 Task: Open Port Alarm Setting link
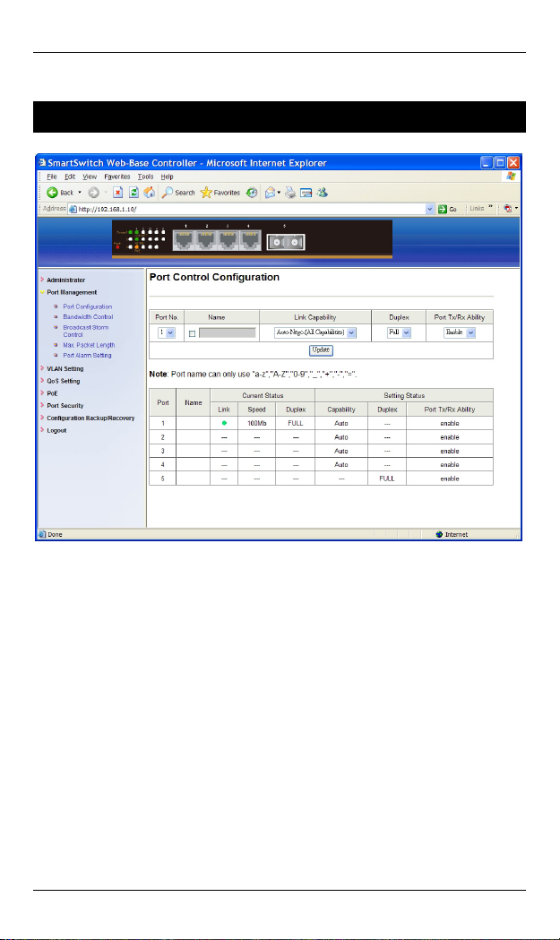click(87, 355)
